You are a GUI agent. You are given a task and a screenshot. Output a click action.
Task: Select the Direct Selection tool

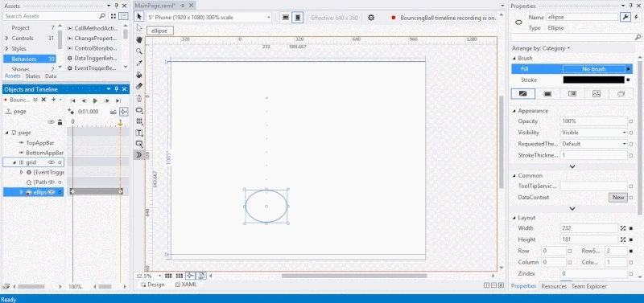click(139, 28)
